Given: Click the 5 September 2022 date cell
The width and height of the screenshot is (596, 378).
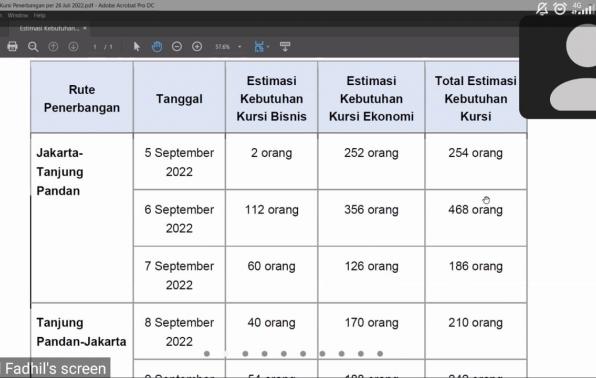Looking at the screenshot, I should [179, 162].
